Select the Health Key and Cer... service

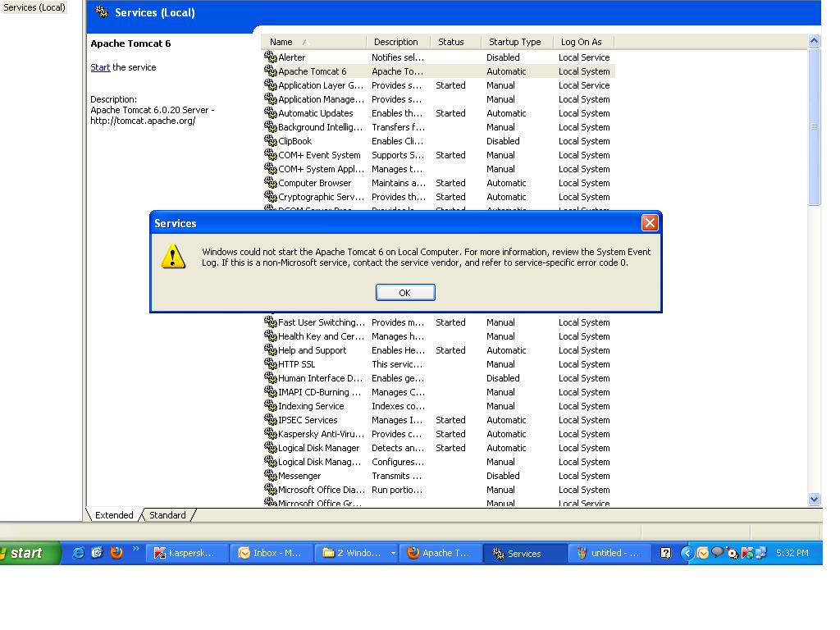tap(439, 336)
